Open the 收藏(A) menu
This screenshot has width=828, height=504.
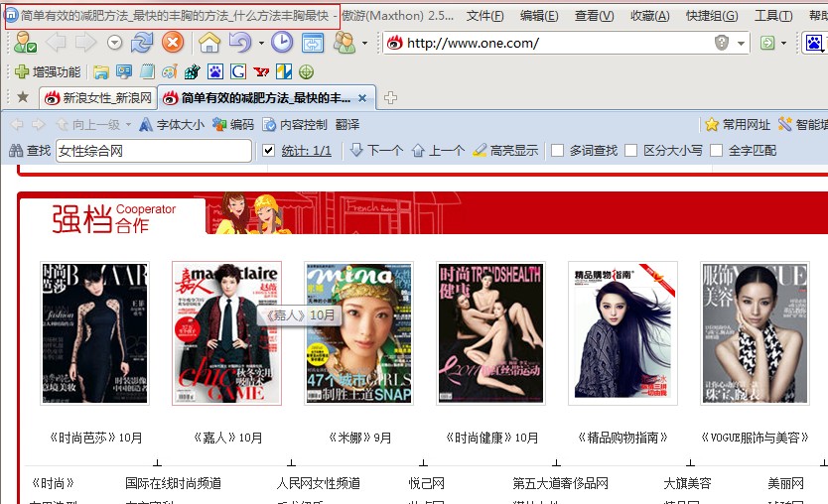tap(649, 16)
